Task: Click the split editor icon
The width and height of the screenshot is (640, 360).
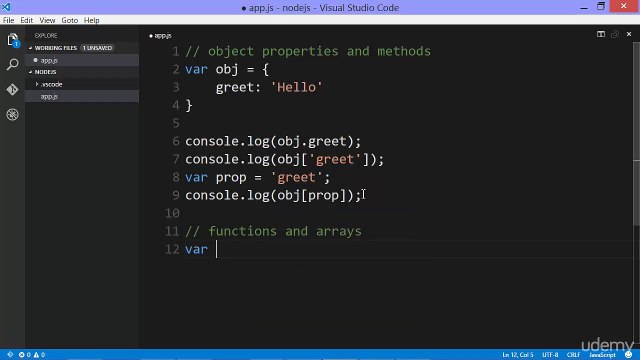Action: (x=601, y=34)
